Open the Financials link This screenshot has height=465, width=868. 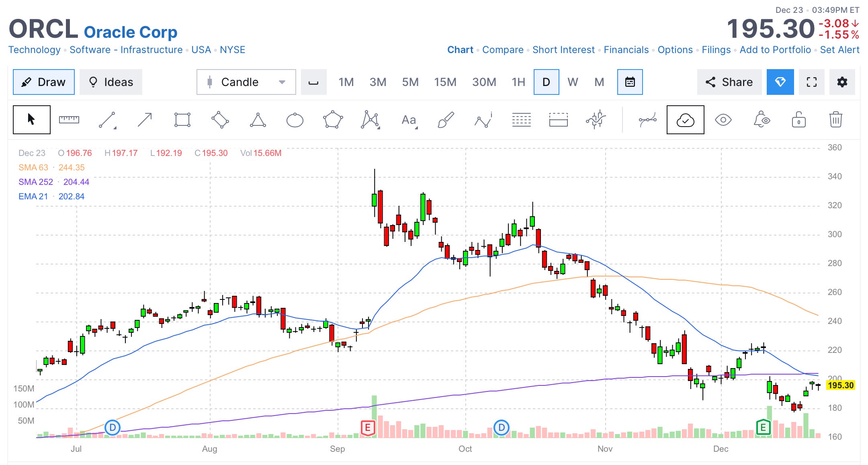point(626,50)
